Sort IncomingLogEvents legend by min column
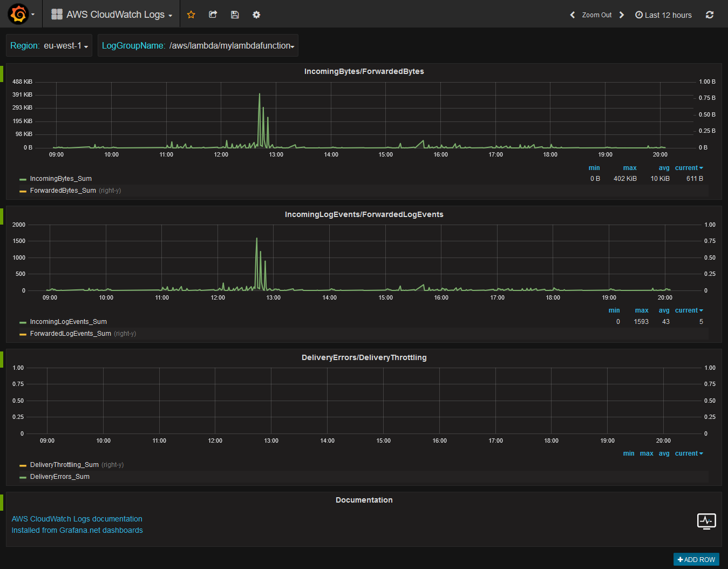Screen dimensions: 728x569 pyautogui.click(x=614, y=310)
